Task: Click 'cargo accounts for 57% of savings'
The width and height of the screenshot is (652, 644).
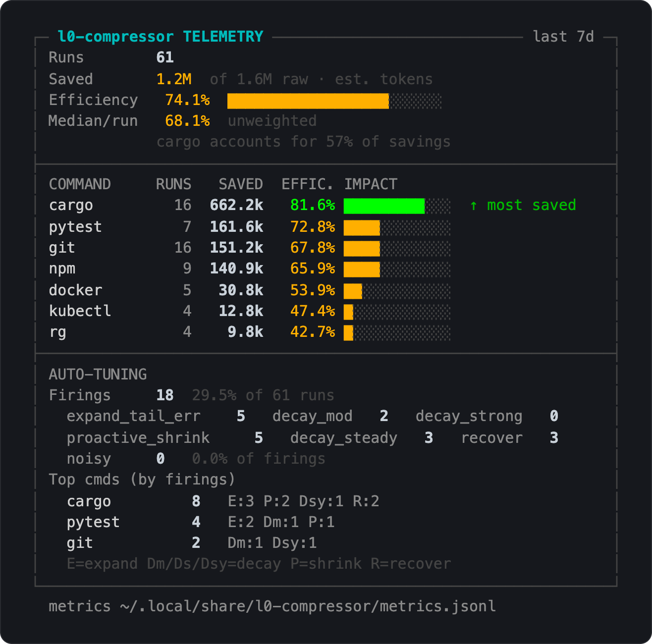Action: click(303, 142)
